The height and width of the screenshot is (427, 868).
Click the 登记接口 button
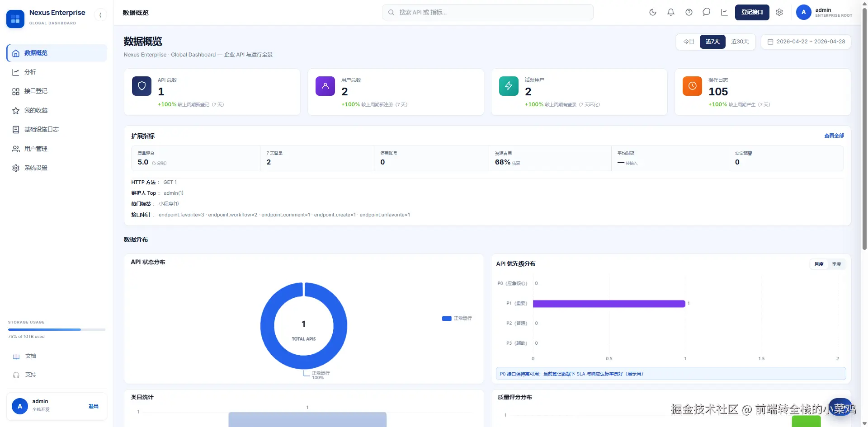752,12
